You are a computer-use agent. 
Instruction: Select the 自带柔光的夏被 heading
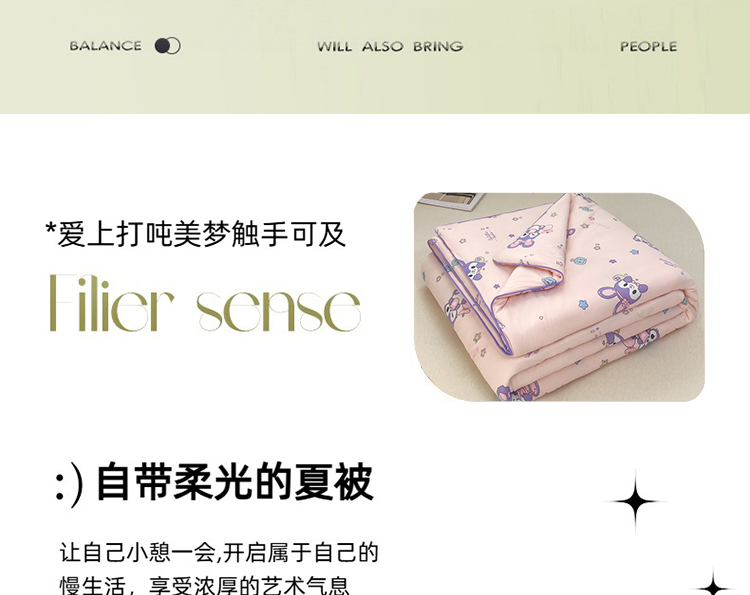(x=235, y=482)
